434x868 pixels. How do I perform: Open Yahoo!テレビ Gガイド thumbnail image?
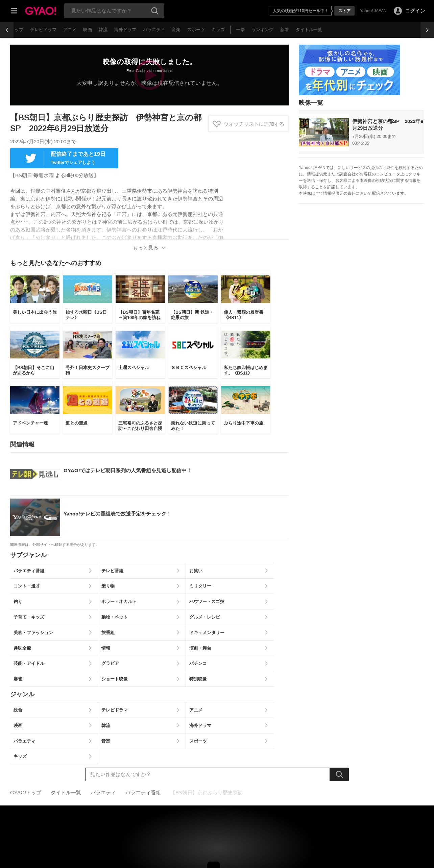[x=35, y=517]
